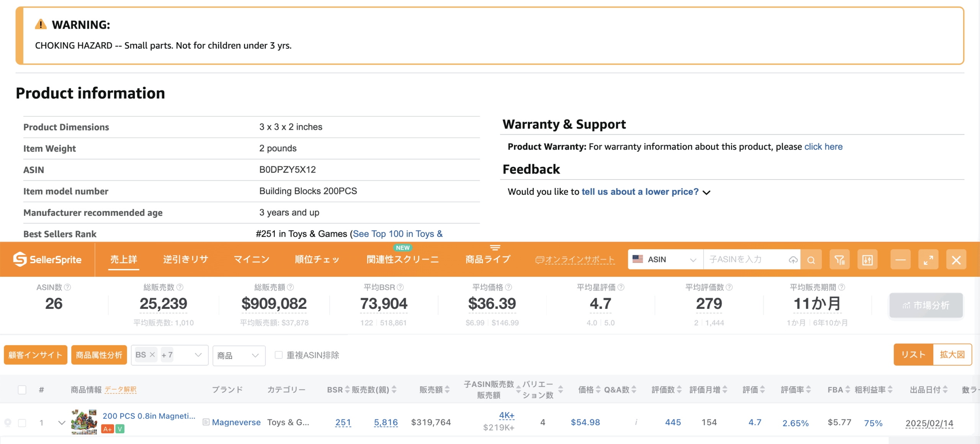This screenshot has width=980, height=444.
Task: Check the row 1 product checkbox
Action: [22, 423]
